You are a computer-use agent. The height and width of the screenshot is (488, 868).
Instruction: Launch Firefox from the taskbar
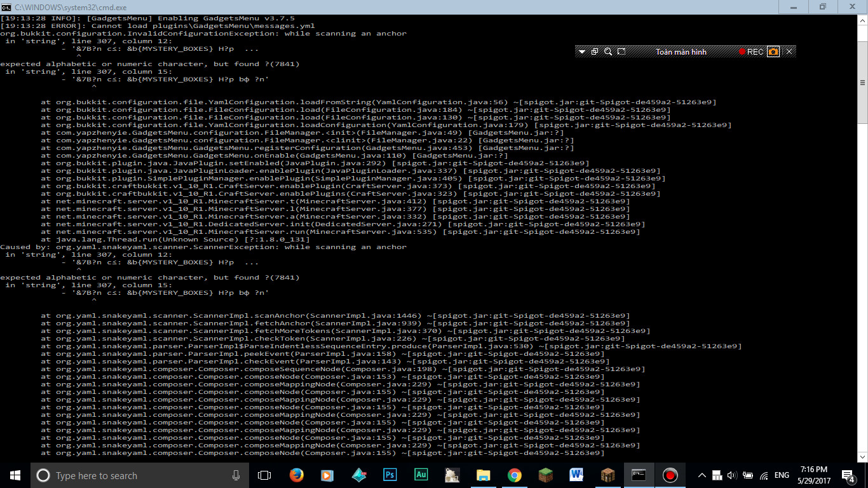(296, 475)
